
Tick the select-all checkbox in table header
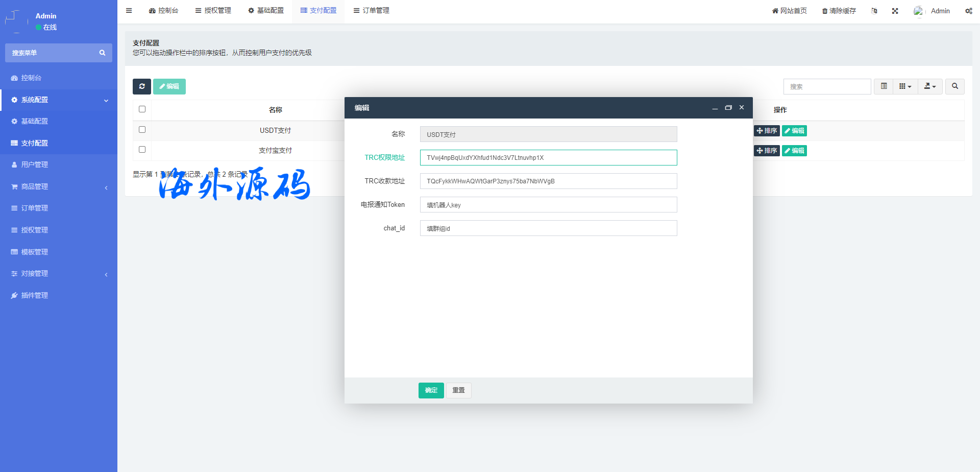tap(142, 109)
